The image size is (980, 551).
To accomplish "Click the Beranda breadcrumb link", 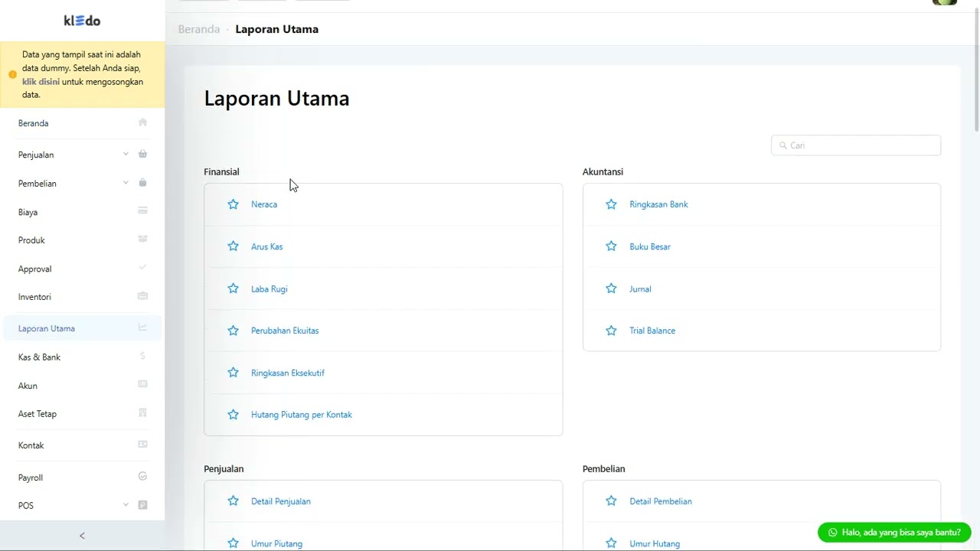I will pos(199,29).
